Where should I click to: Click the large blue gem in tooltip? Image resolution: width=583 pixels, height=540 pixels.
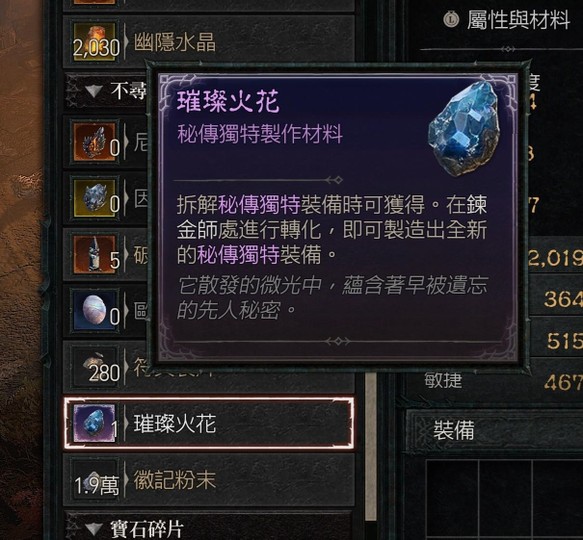coord(464,128)
